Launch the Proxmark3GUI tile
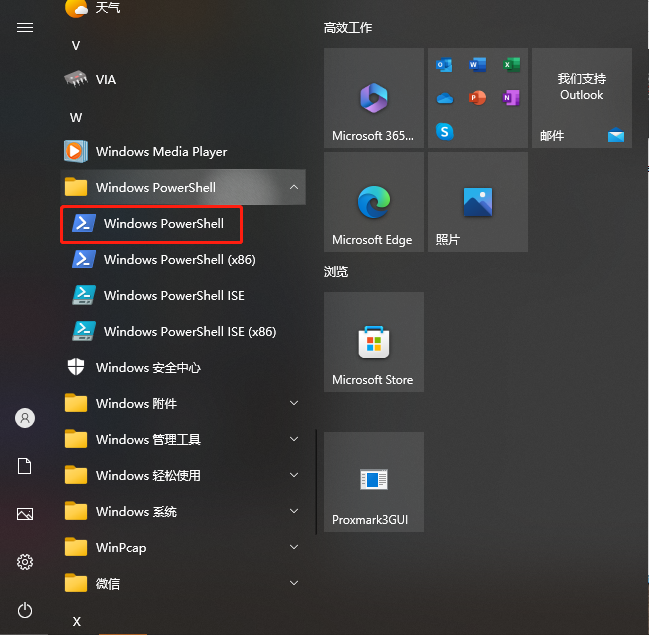The width and height of the screenshot is (649, 635). [x=374, y=482]
